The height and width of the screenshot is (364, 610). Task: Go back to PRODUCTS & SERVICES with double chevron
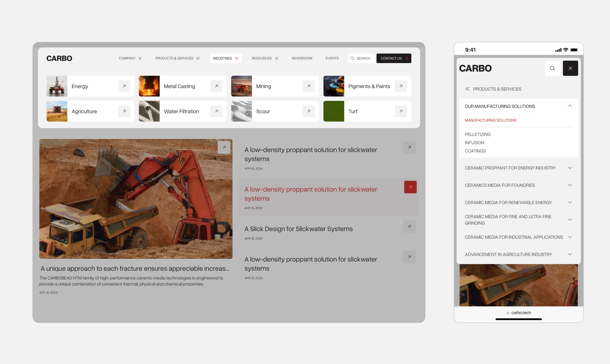pos(468,89)
